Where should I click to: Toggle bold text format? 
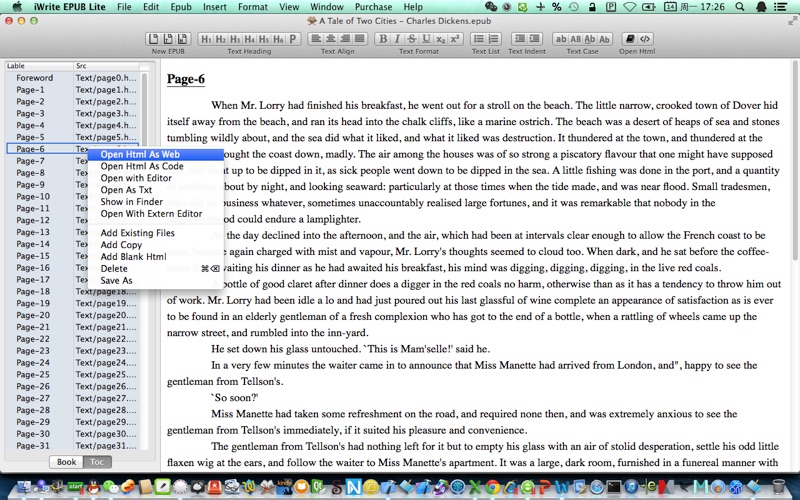click(x=383, y=39)
